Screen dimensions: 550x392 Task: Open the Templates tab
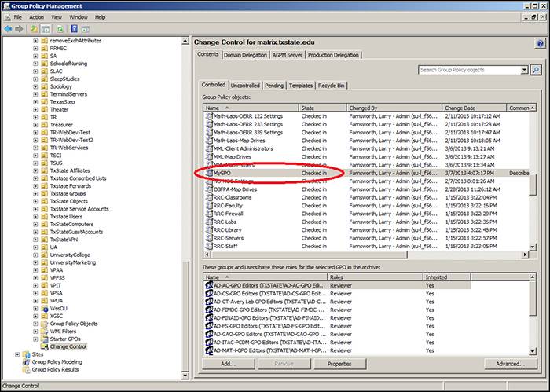(x=301, y=86)
